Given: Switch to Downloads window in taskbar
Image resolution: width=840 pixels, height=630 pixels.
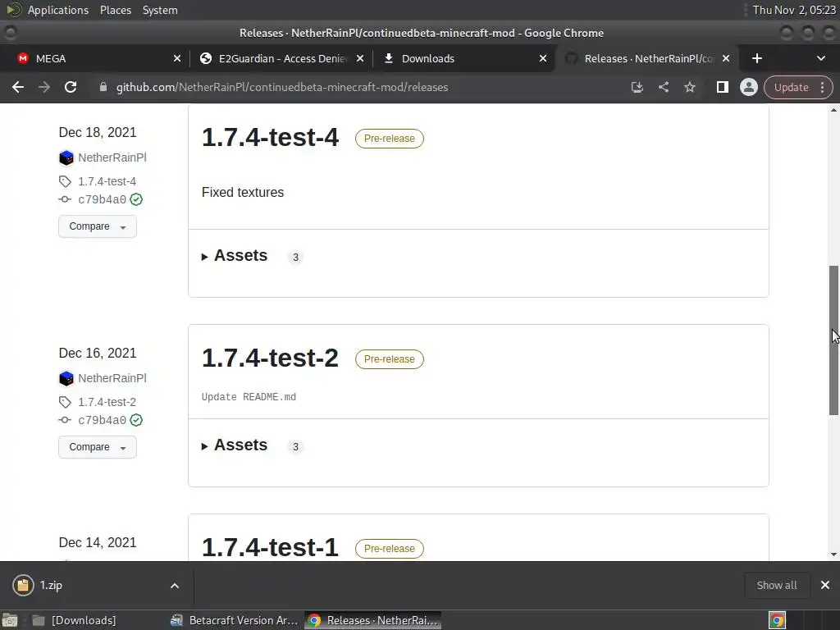Looking at the screenshot, I should pos(75,620).
